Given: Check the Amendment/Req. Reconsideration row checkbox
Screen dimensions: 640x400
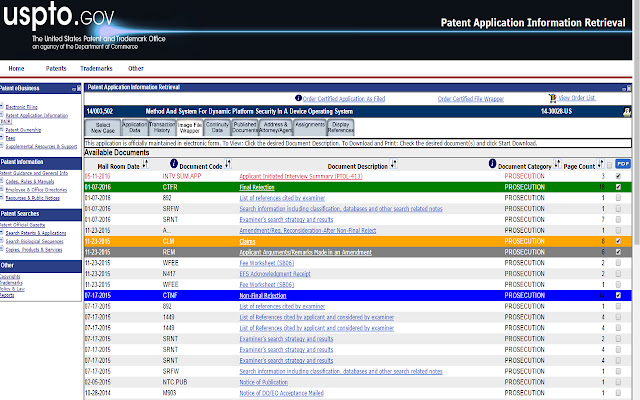Looking at the screenshot, I should (x=618, y=230).
